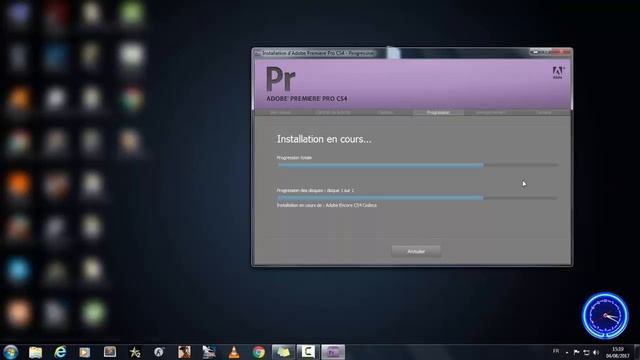Image resolution: width=640 pixels, height=360 pixels.
Task: Open the Windows Start menu
Action: (11, 352)
